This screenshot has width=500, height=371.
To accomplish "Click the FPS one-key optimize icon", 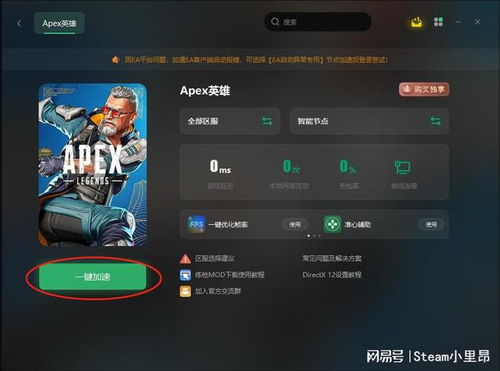I will [x=196, y=224].
